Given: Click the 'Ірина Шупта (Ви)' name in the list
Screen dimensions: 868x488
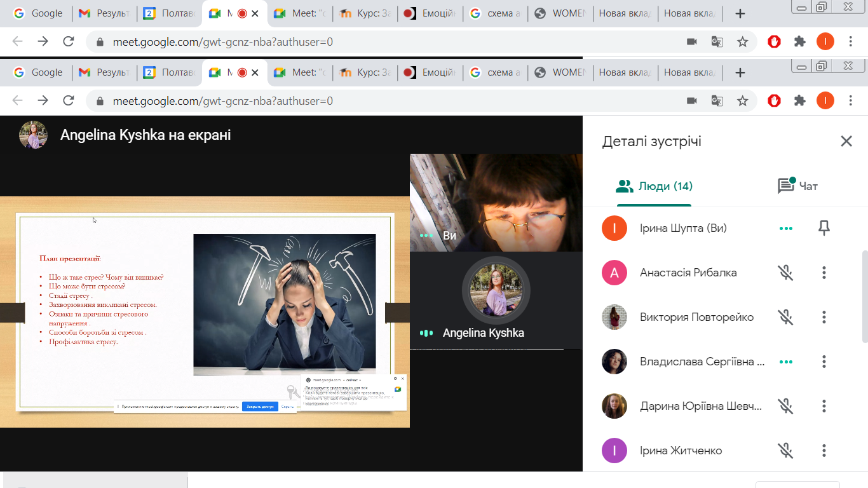Looking at the screenshot, I should pos(683,228).
